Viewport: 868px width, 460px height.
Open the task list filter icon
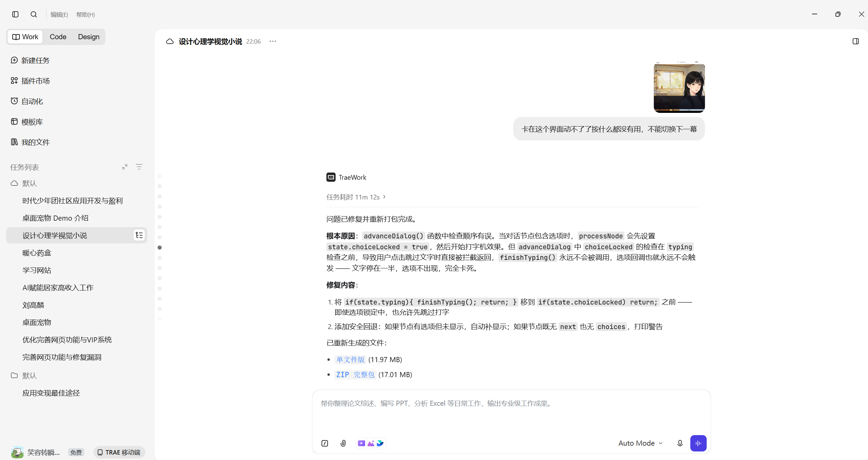click(x=139, y=167)
